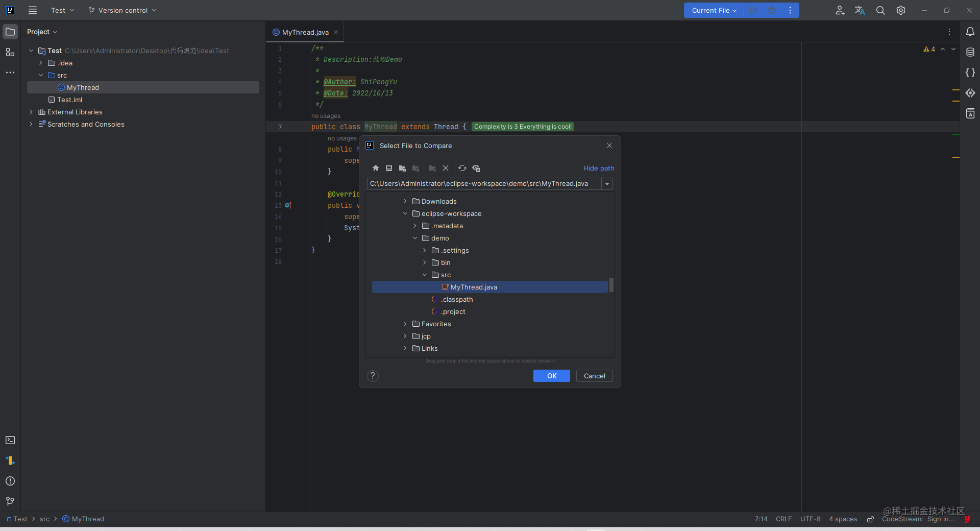The height and width of the screenshot is (531, 980).
Task: Open Git tool window at bottom left
Action: pyautogui.click(x=10, y=501)
